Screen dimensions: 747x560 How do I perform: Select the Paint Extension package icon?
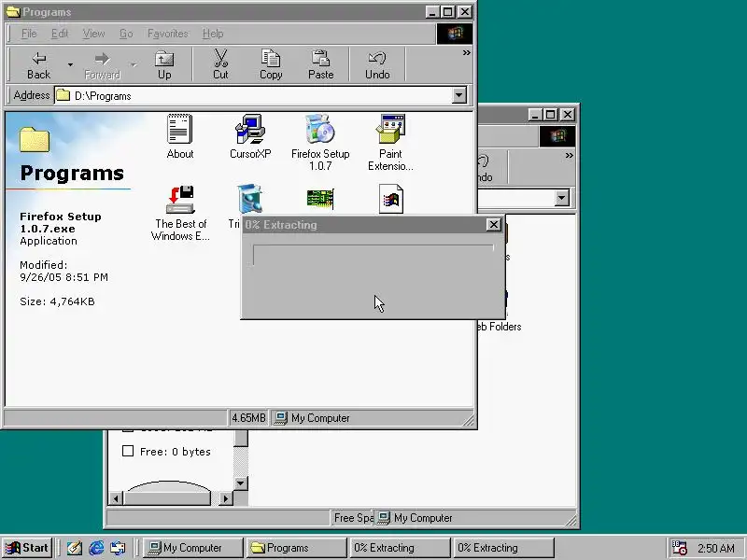pyautogui.click(x=390, y=142)
